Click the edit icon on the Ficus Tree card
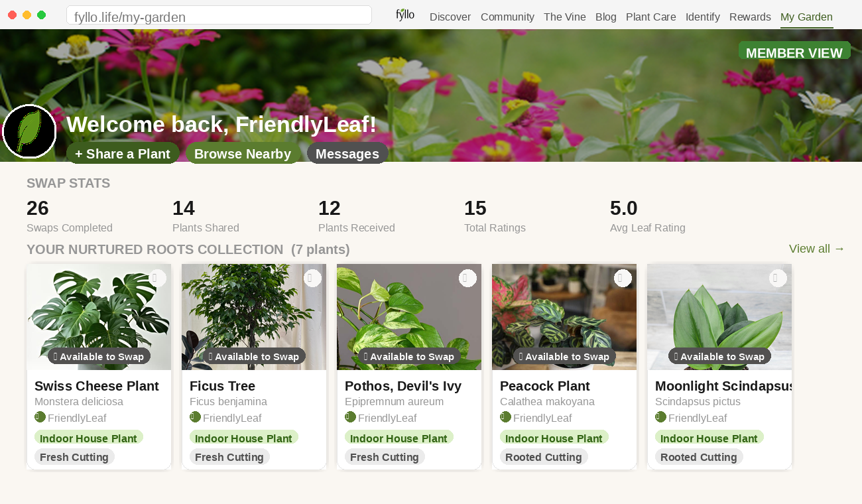862x504 pixels. (312, 278)
